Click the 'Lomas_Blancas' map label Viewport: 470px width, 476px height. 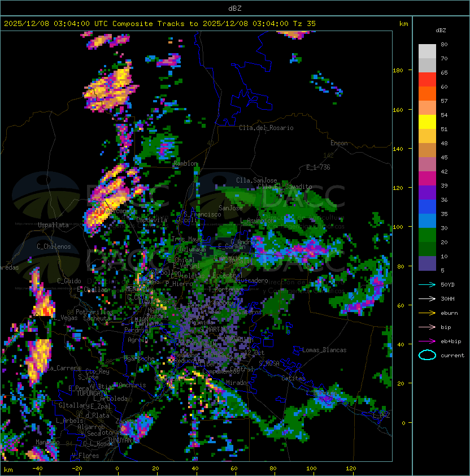click(324, 350)
